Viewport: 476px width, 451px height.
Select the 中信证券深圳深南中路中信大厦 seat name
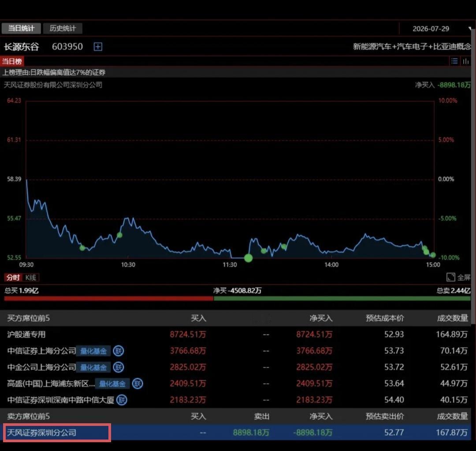(60, 400)
